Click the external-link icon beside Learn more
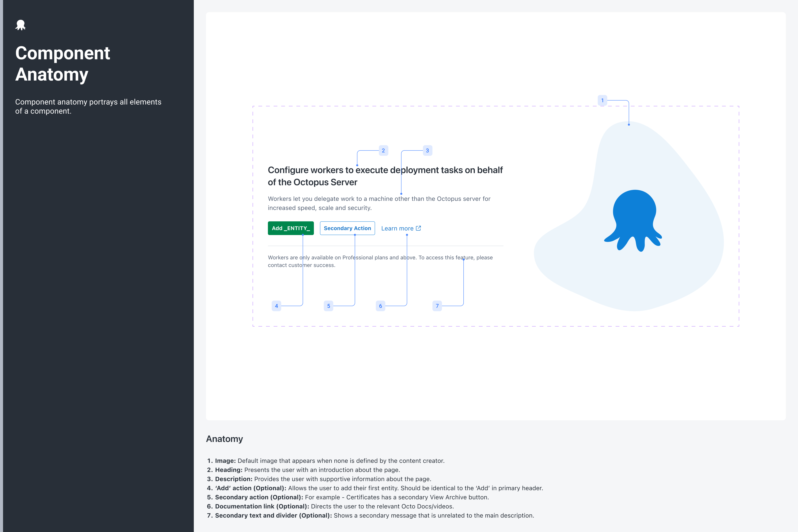Screen dimensions: 798x532 (418, 228)
